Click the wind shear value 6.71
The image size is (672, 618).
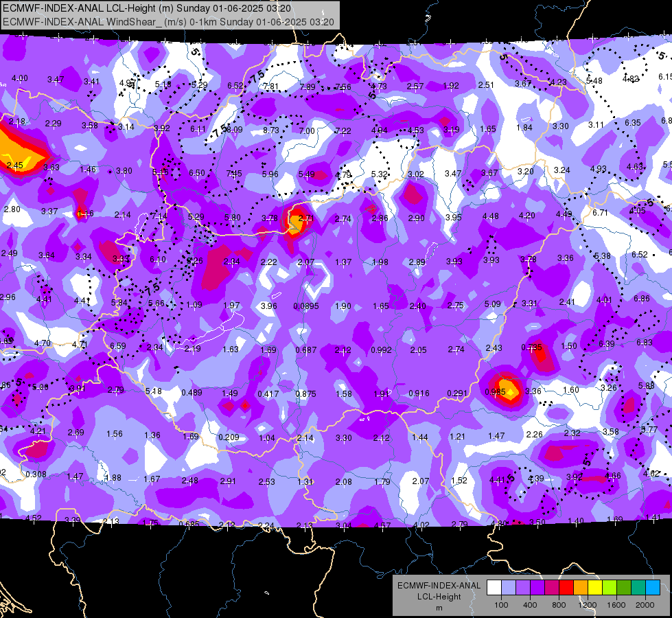(x=600, y=213)
